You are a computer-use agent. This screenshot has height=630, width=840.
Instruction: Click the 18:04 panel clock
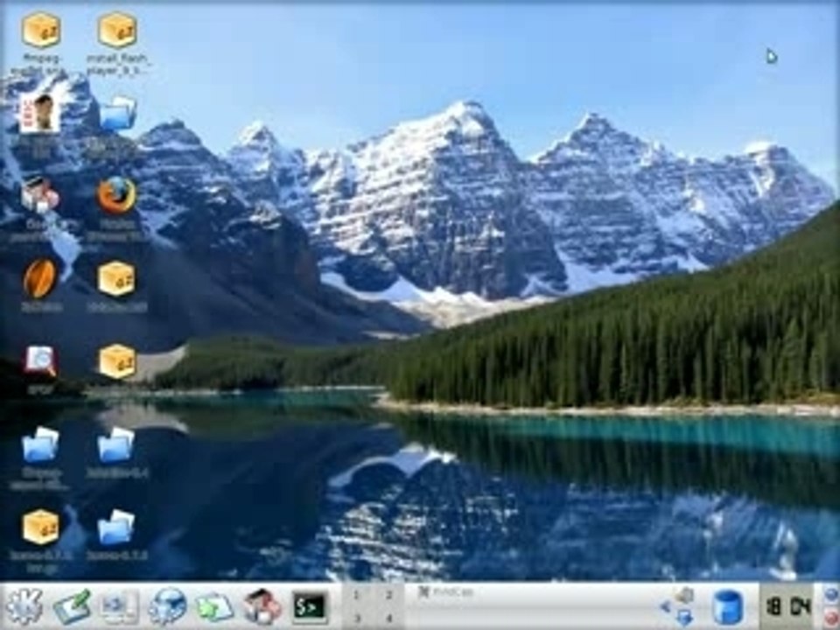(787, 607)
